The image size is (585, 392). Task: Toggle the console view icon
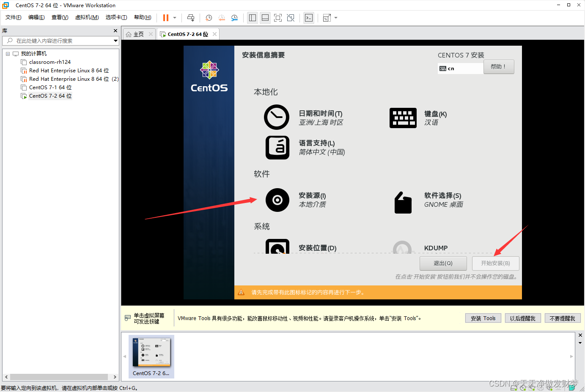tap(309, 18)
